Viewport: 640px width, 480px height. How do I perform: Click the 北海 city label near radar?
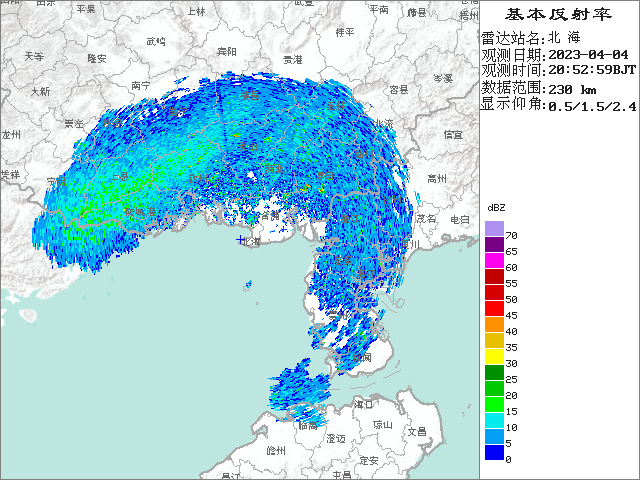(x=251, y=242)
